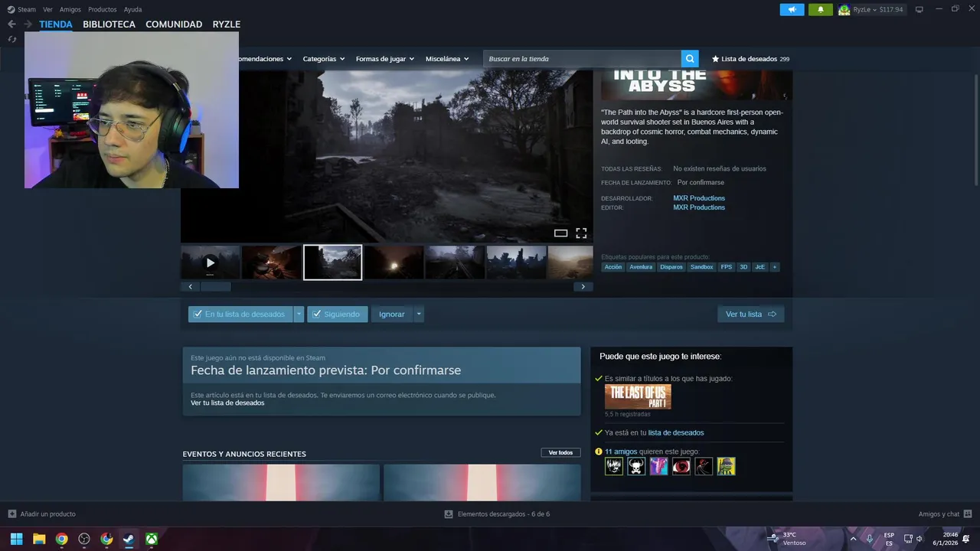The width and height of the screenshot is (980, 551).
Task: Open the Ayuda menu
Action: tap(132, 10)
